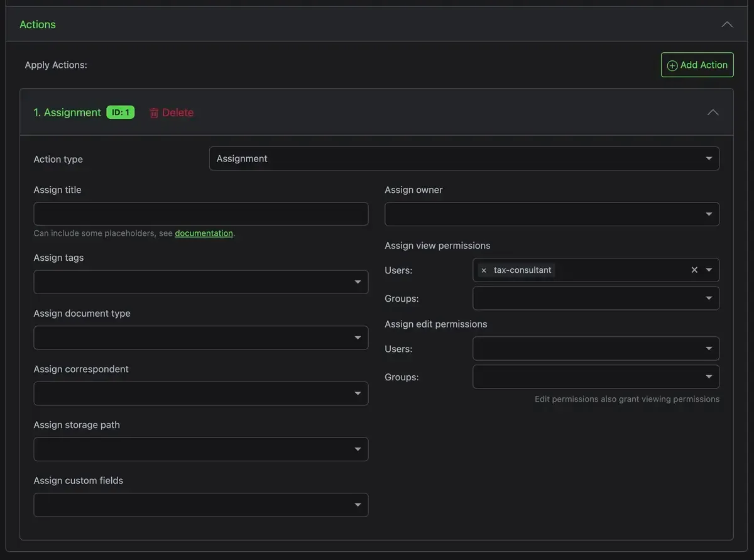This screenshot has height=560, width=754.
Task: Click the Add Action button
Action: 697,65
